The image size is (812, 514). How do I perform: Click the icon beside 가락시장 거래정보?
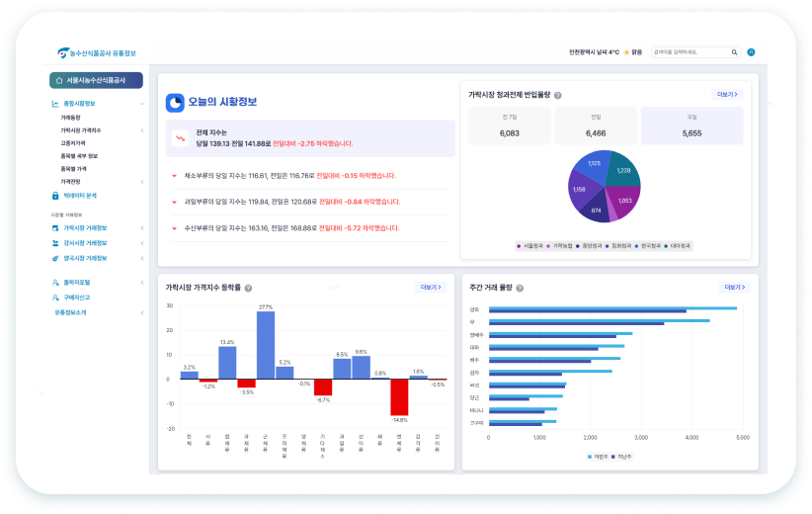55,228
